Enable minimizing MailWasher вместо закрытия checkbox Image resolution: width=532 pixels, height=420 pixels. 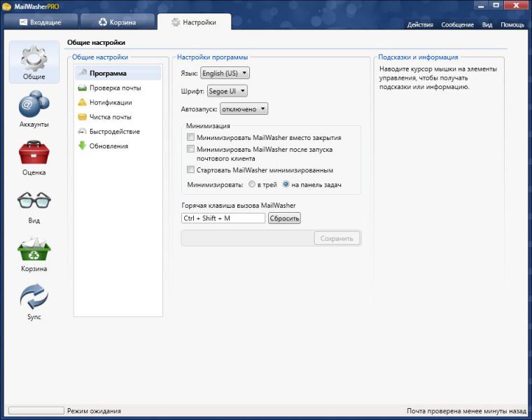click(190, 137)
